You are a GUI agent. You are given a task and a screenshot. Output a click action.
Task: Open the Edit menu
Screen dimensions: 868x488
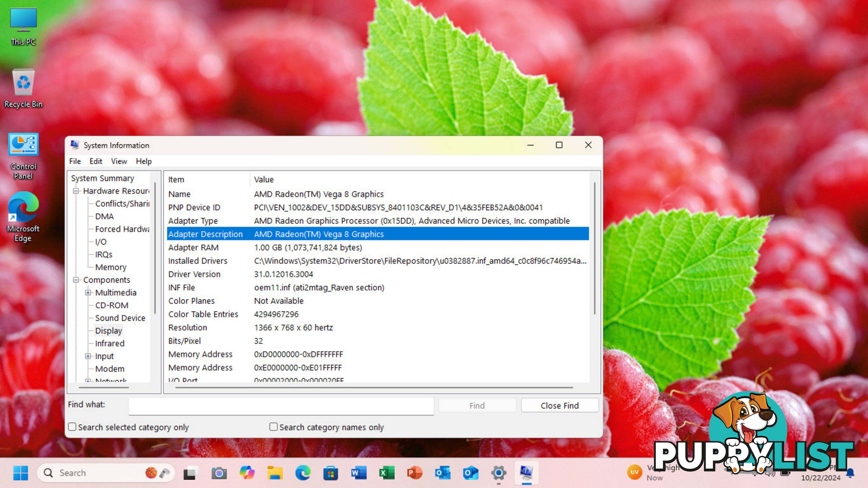pos(96,161)
